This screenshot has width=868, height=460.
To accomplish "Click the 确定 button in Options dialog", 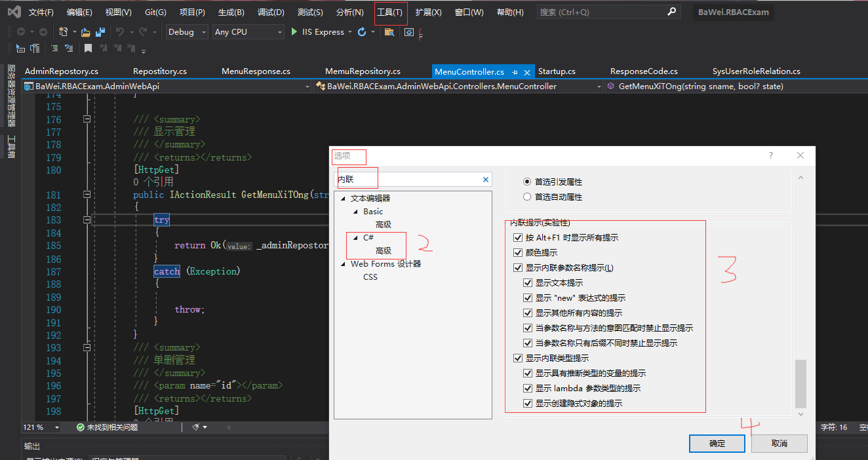I will (x=717, y=444).
